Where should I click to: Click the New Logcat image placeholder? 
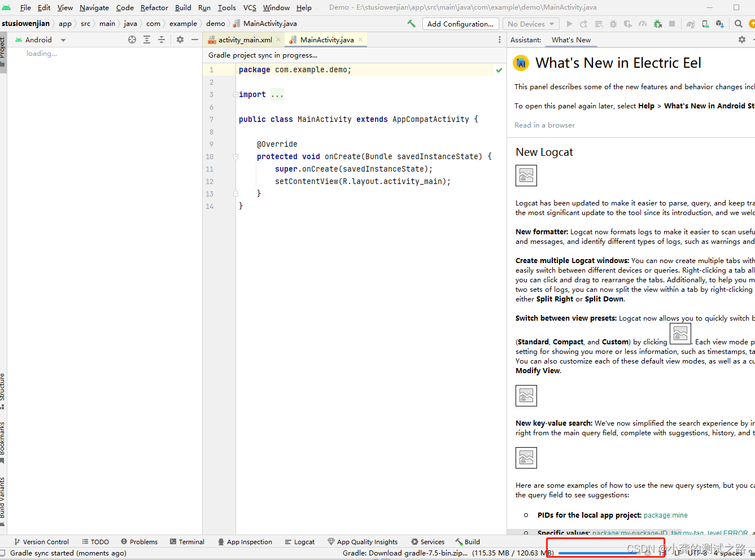(x=526, y=176)
